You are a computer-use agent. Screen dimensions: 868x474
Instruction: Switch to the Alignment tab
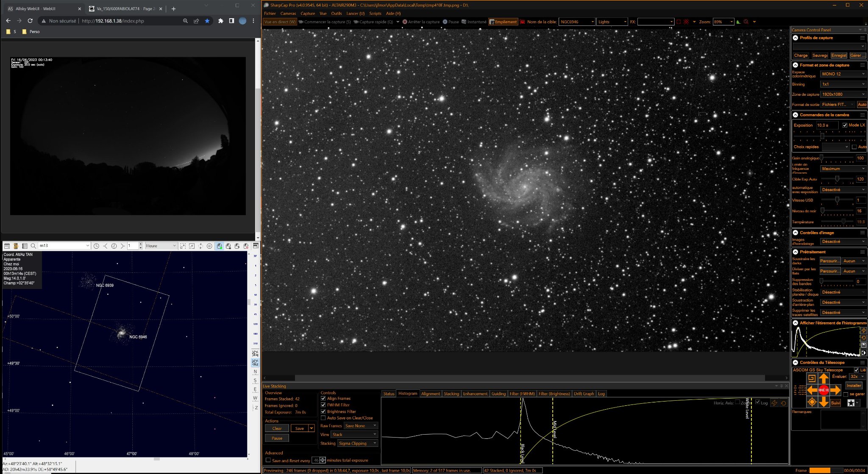[x=430, y=394]
